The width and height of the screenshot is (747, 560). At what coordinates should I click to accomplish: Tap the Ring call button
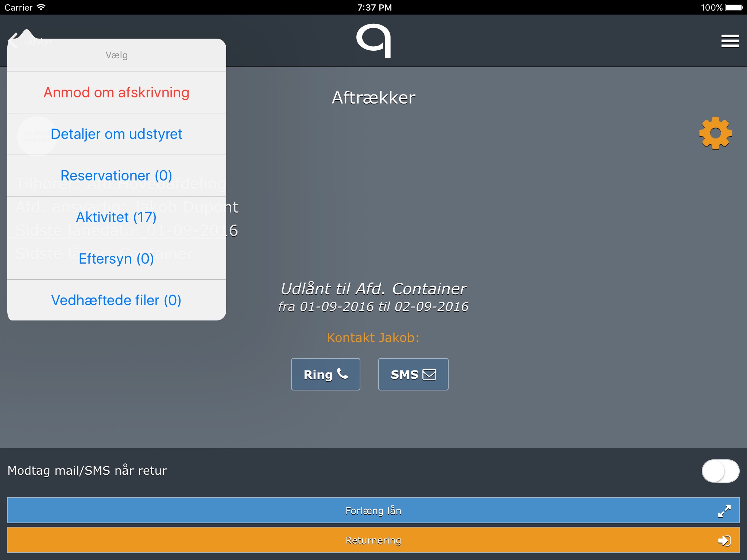325,374
